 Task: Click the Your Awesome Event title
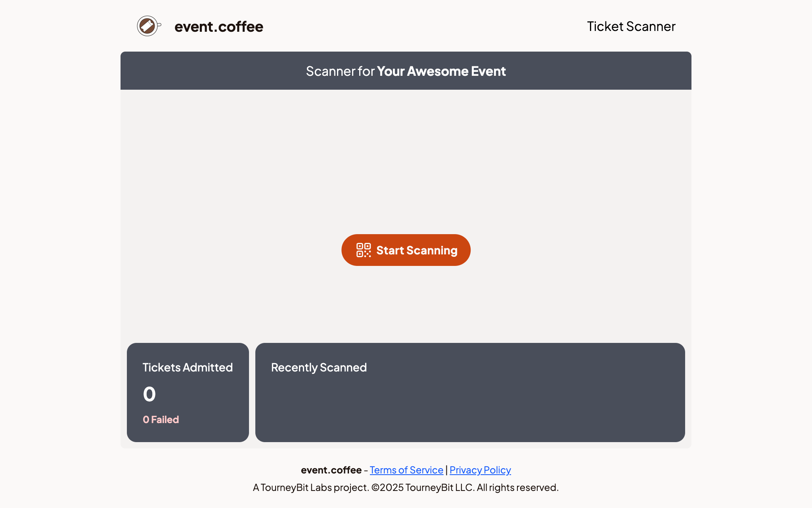(x=441, y=71)
